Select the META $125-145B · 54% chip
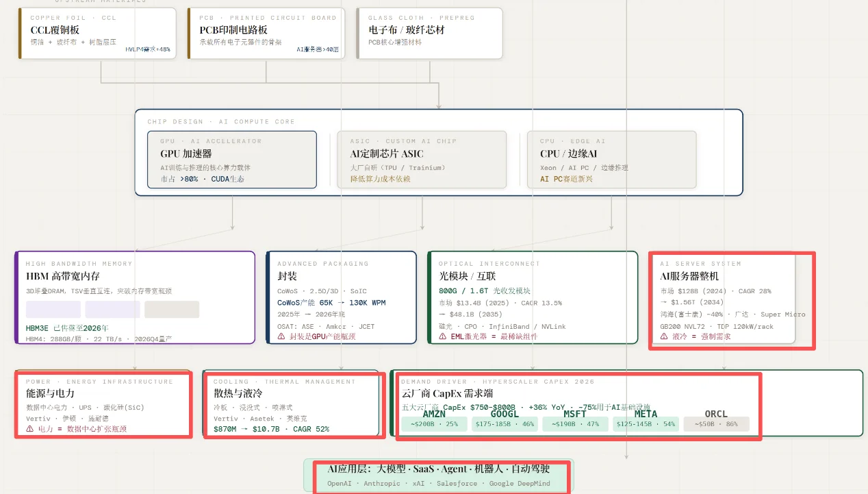The width and height of the screenshot is (868, 494). pos(646,424)
